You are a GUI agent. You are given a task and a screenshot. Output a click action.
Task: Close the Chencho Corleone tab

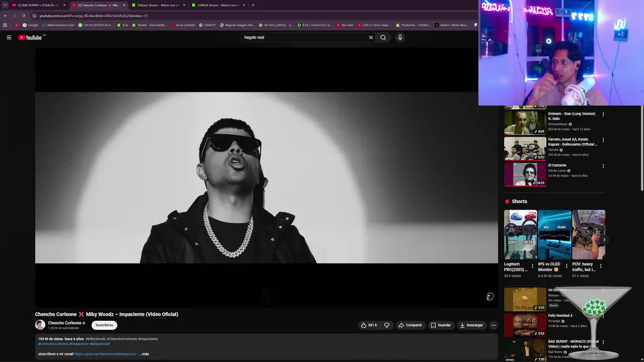coord(124,5)
